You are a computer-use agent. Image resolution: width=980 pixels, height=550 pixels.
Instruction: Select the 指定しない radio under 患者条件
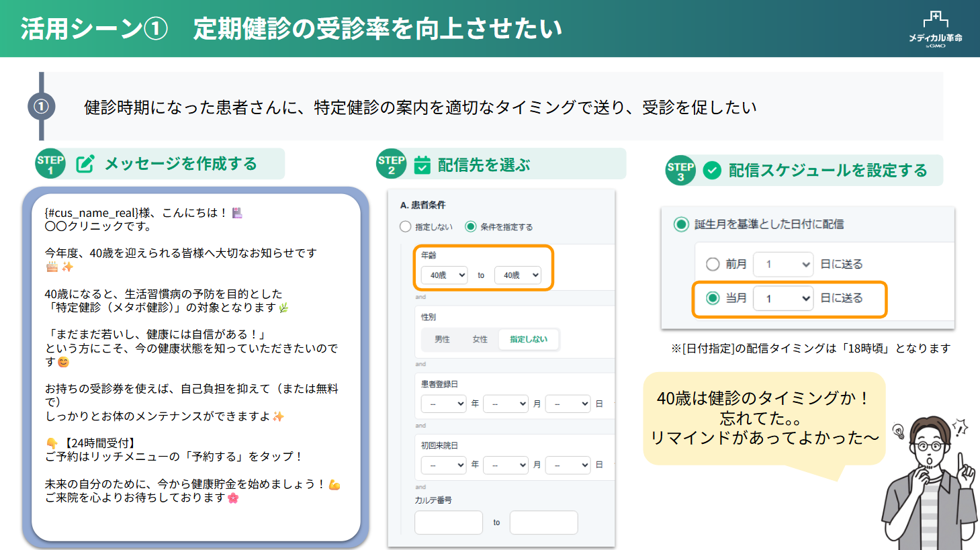405,227
